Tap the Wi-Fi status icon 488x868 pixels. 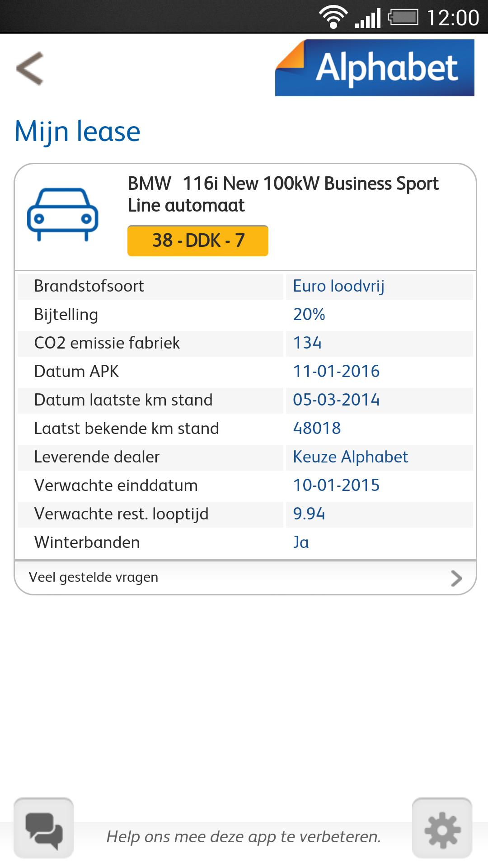(x=333, y=18)
